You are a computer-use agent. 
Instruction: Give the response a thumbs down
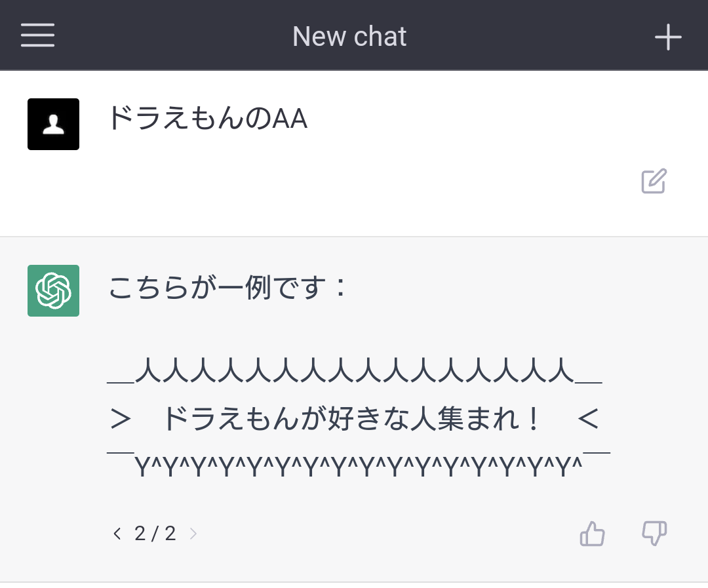[654, 534]
